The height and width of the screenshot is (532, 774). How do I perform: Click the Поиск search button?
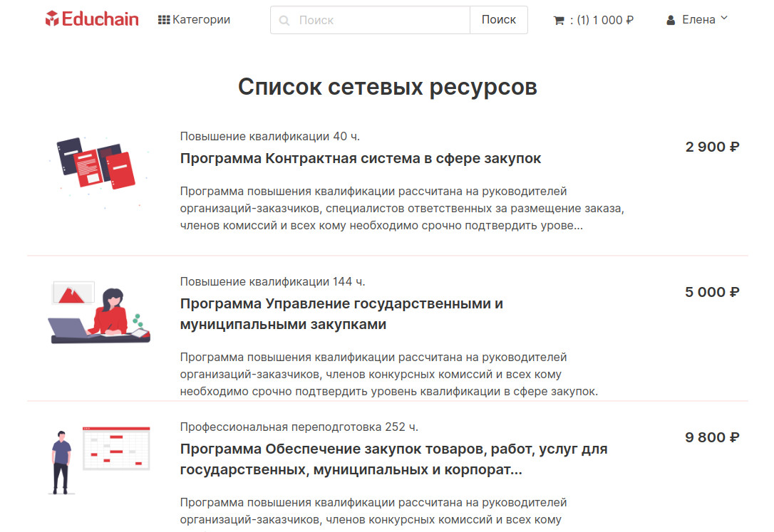pyautogui.click(x=498, y=20)
